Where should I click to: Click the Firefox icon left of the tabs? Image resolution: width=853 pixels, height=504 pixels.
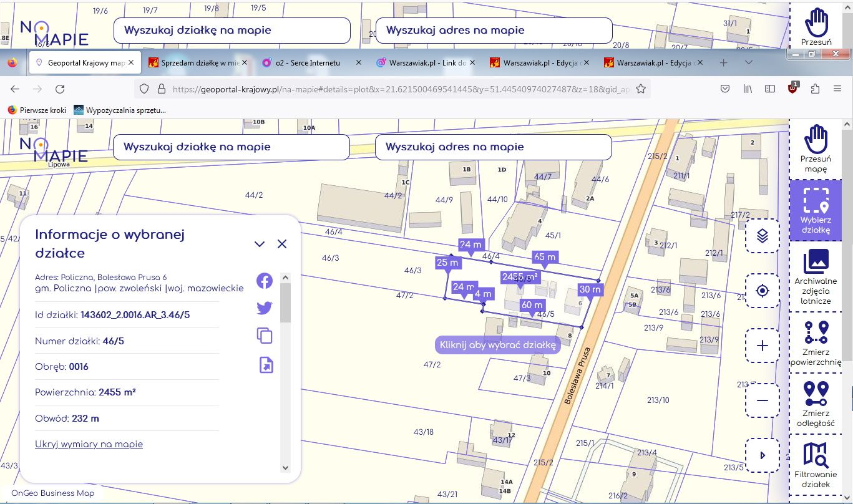12,63
